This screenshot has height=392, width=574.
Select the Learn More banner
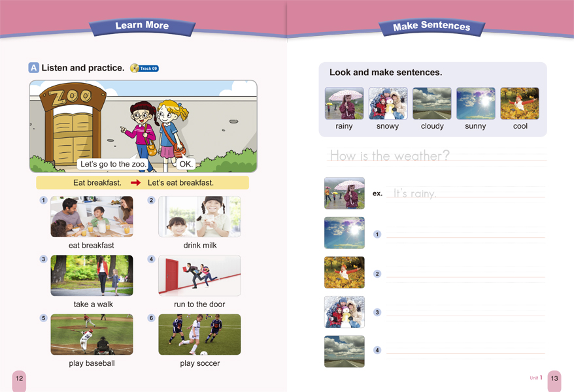point(142,26)
